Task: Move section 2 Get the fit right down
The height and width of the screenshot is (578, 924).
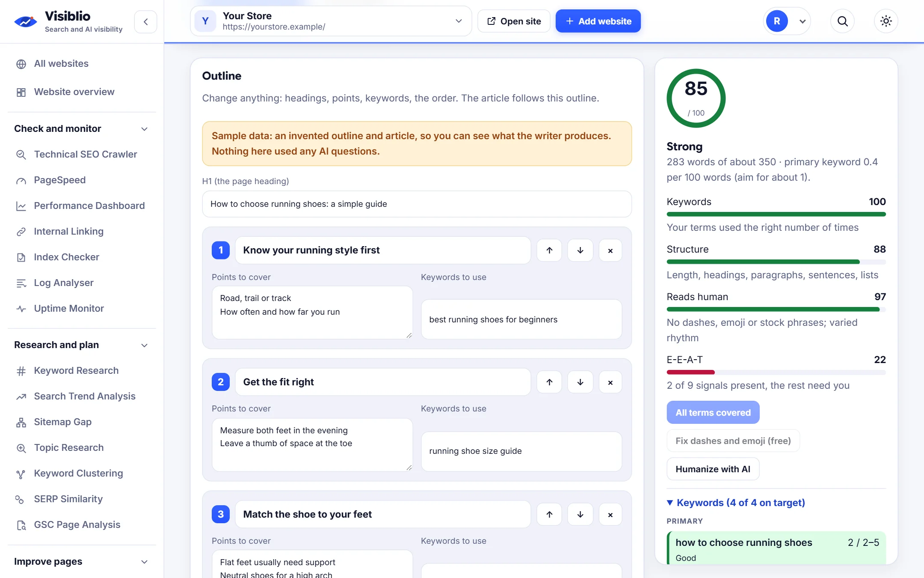Action: point(580,382)
